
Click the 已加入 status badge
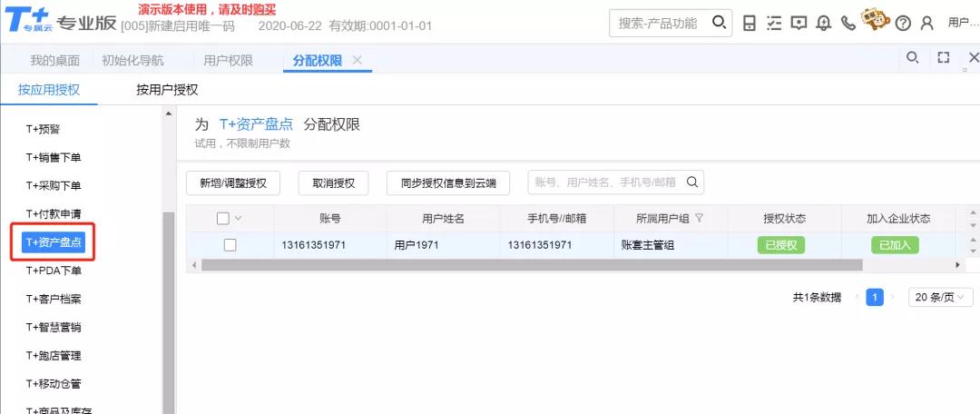[x=895, y=245]
